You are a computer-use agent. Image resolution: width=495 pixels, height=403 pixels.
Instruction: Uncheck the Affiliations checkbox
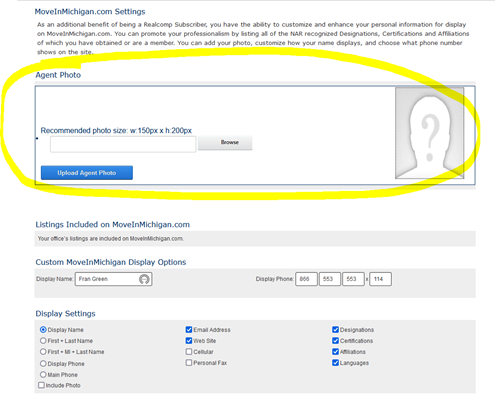335,352
